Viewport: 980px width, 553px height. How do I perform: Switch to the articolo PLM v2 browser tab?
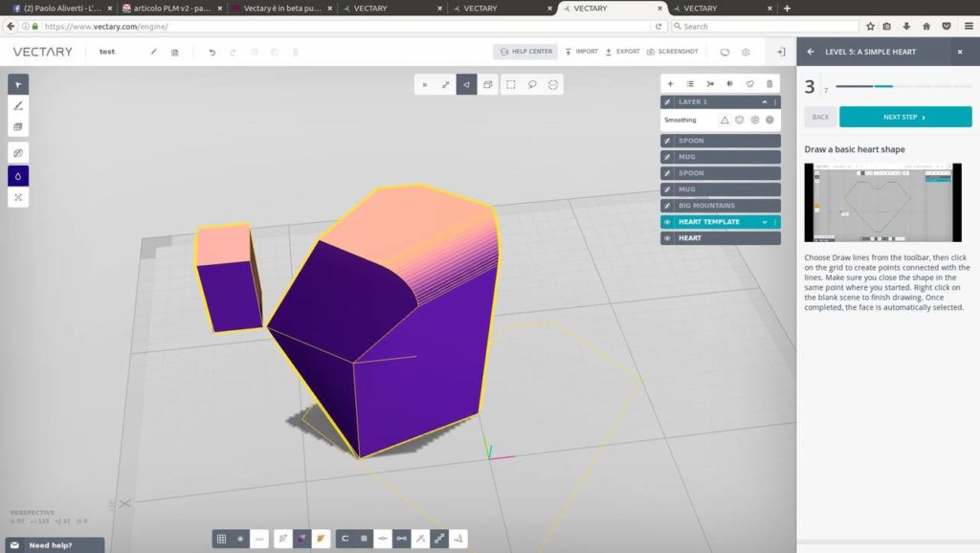pyautogui.click(x=166, y=8)
